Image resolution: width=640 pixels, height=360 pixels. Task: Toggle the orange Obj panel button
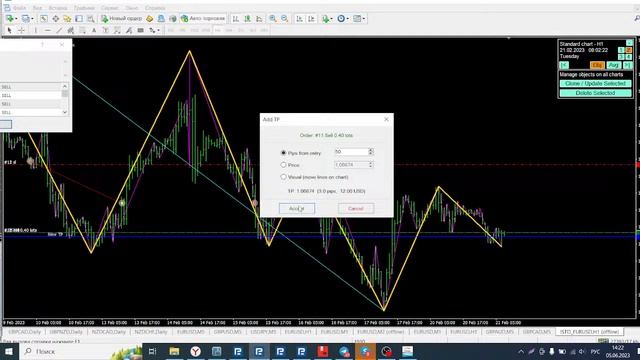point(597,65)
